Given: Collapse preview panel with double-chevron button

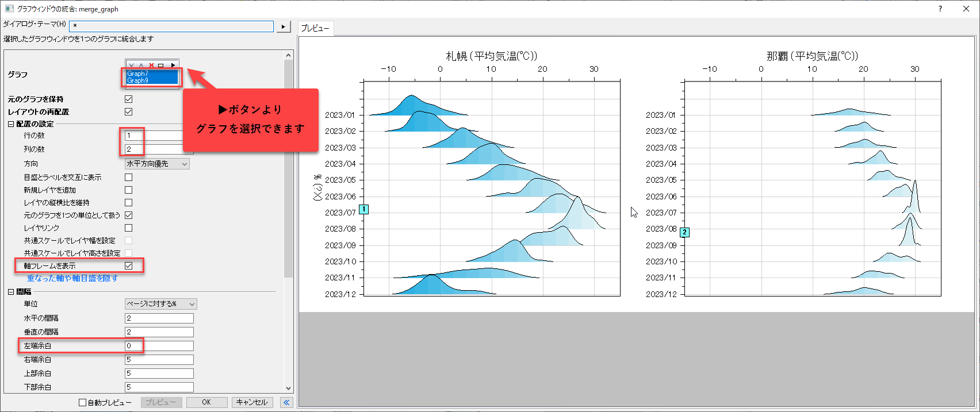Looking at the screenshot, I should (x=286, y=402).
